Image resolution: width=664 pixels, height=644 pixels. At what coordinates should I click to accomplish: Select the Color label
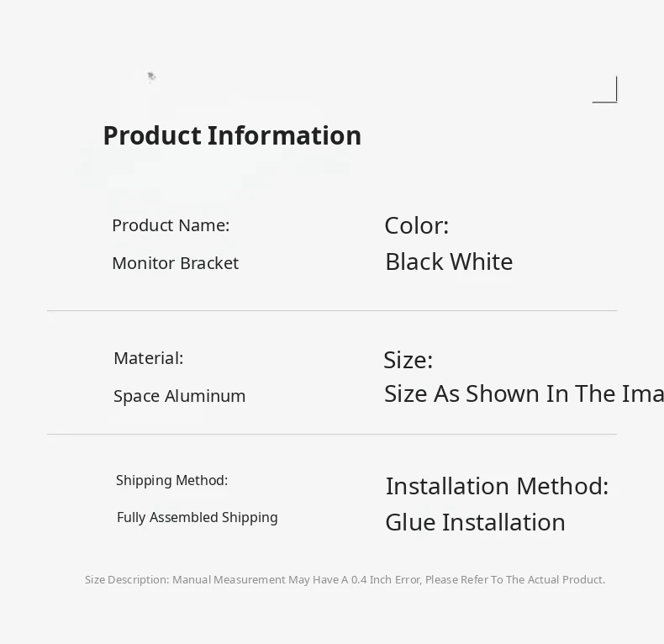point(417,225)
